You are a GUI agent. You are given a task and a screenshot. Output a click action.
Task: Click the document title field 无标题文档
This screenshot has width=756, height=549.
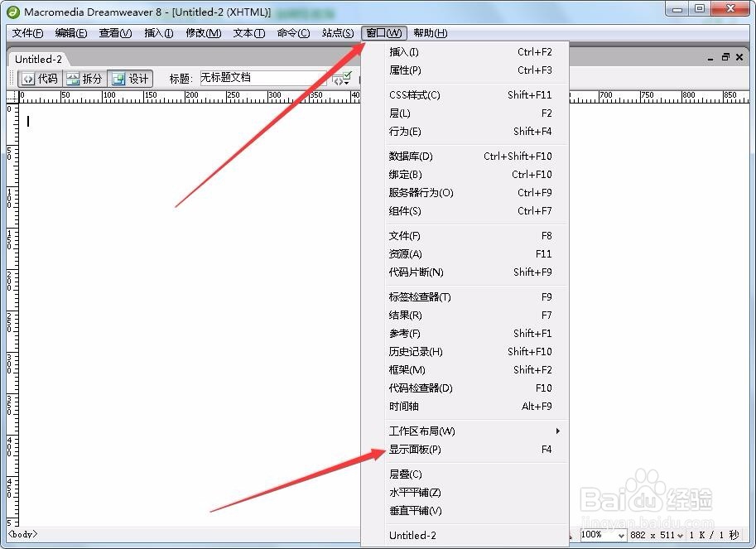pos(263,78)
